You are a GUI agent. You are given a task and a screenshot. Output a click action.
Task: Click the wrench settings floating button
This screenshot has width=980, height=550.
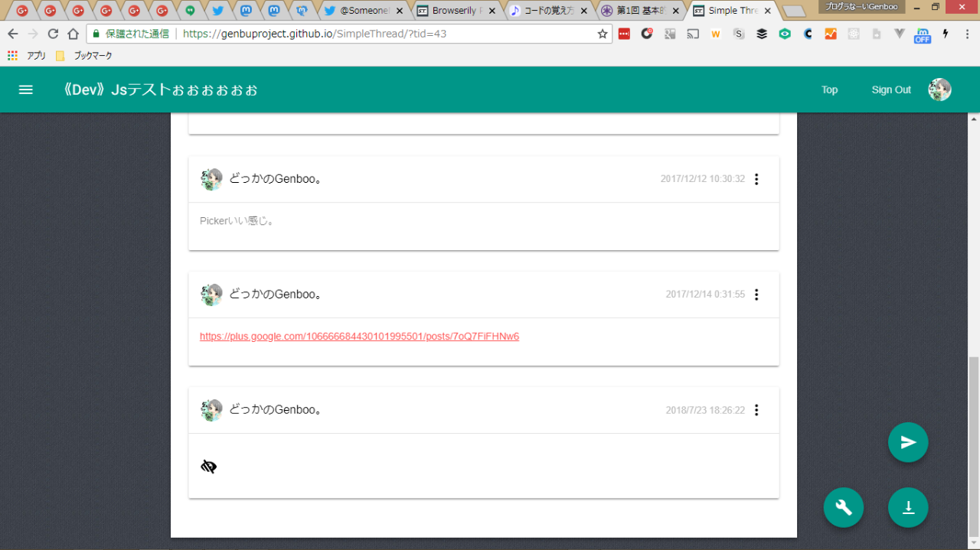(x=844, y=507)
